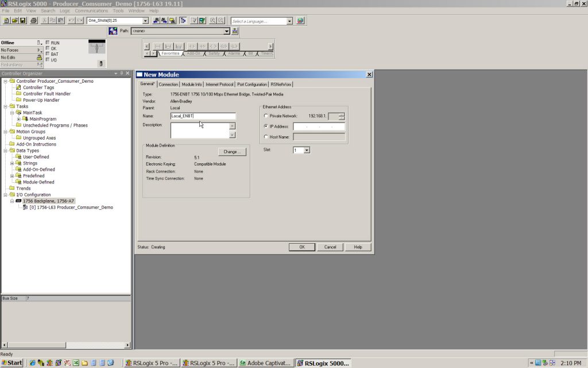The image size is (588, 368).
Task: Click the RSWho network icon left of Path
Action: click(x=113, y=31)
